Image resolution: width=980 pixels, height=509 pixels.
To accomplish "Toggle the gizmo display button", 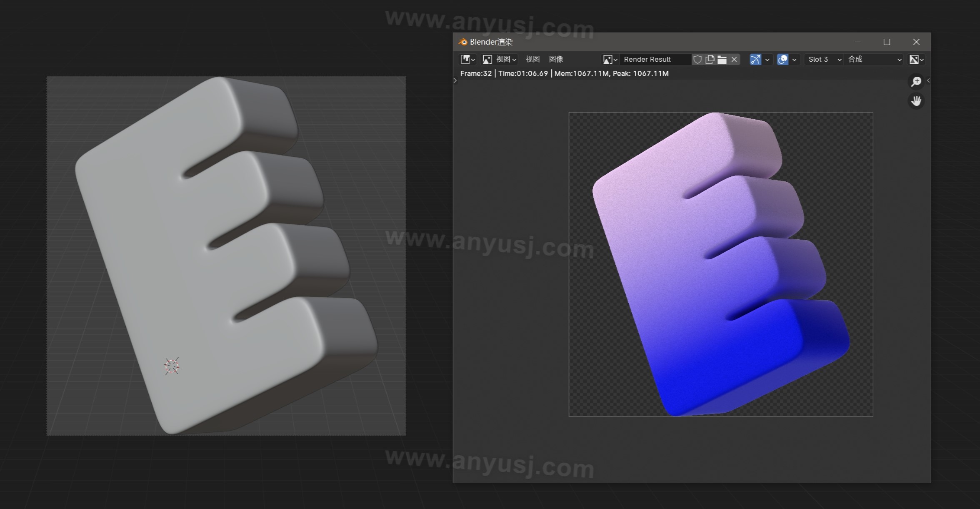I will click(755, 60).
